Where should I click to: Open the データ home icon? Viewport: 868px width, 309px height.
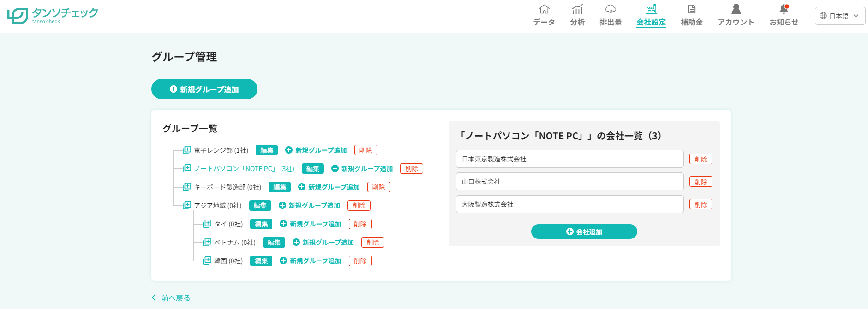pos(544,9)
